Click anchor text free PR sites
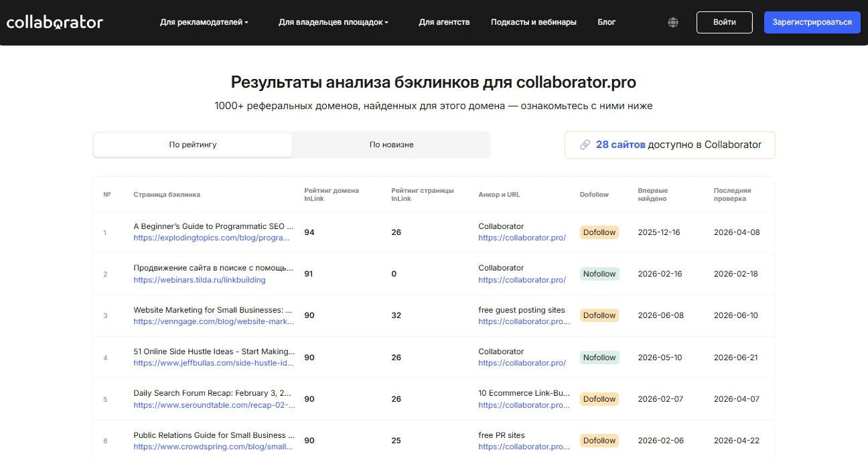 coord(502,435)
